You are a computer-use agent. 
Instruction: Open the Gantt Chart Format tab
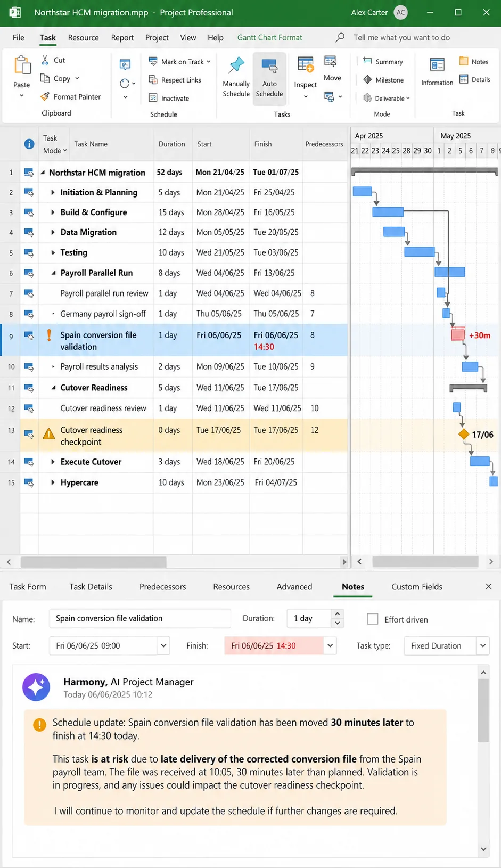[270, 37]
